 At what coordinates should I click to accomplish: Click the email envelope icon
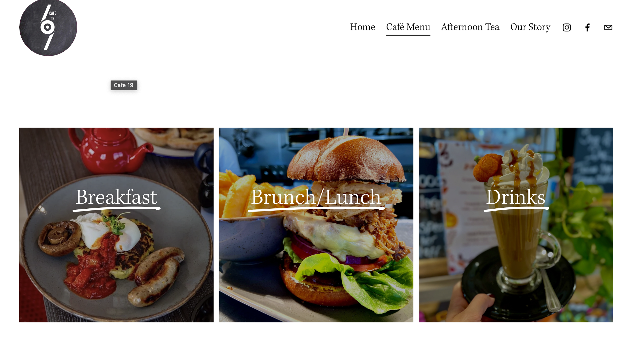tap(608, 27)
